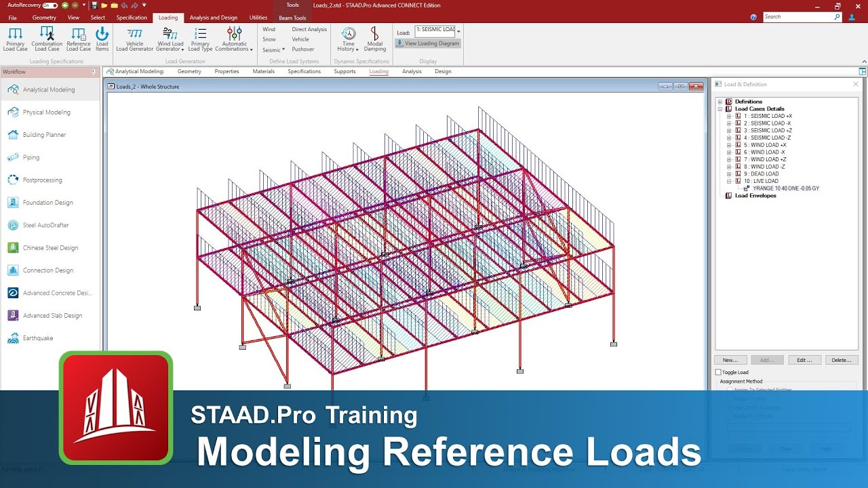The width and height of the screenshot is (868, 488).
Task: Go to the Properties page tab
Action: click(x=226, y=71)
